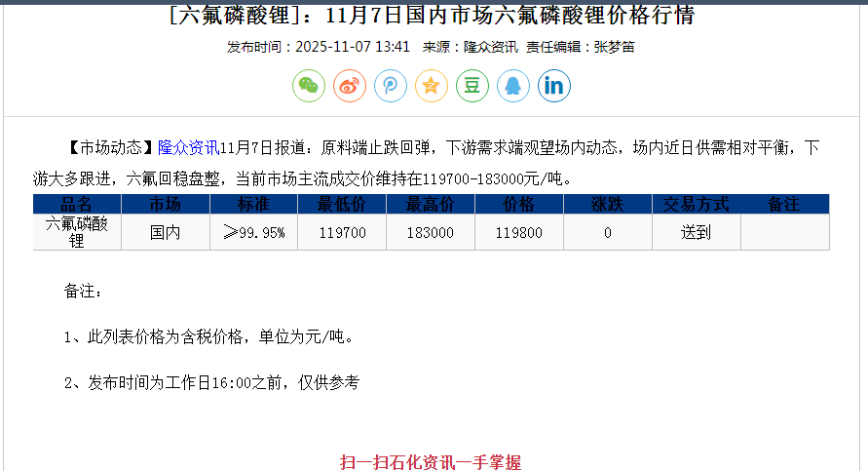Click the 最低价 column header
Viewport: 868px width, 471px height.
coord(342,204)
